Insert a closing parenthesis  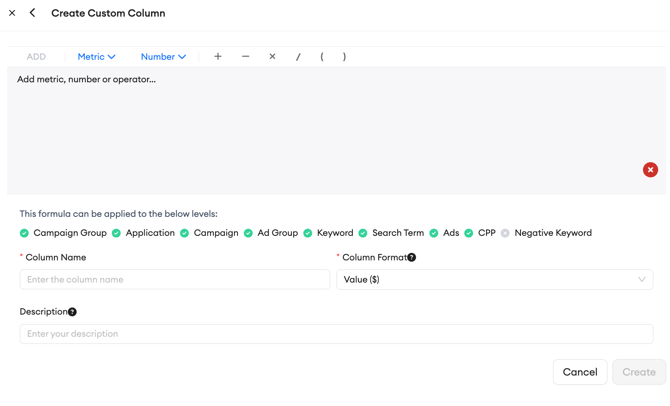point(344,57)
